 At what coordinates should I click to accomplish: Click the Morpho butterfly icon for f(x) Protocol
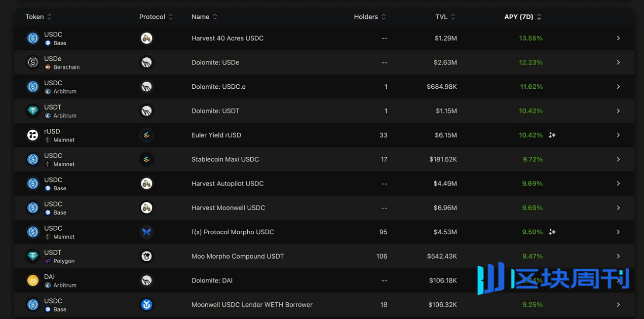click(146, 232)
